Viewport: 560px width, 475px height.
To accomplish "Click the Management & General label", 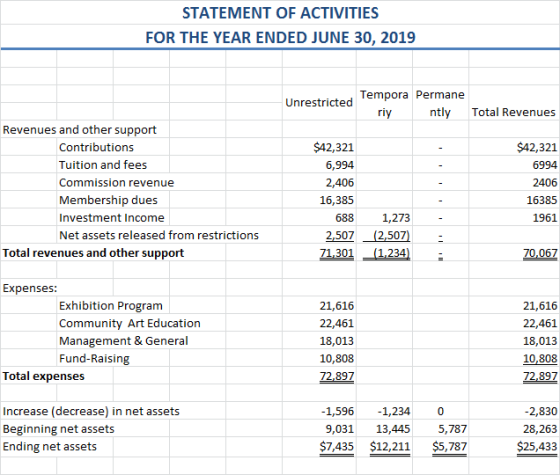I will [x=124, y=341].
